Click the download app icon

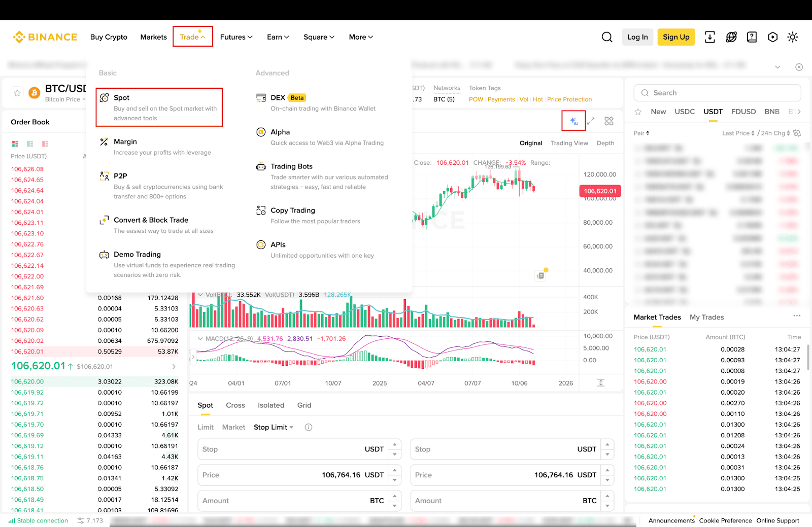click(710, 37)
